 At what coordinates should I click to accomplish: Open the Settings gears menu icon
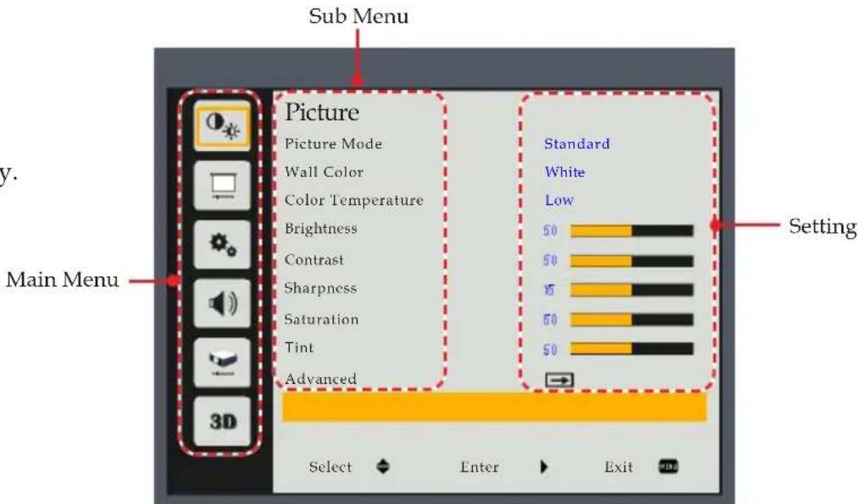tap(222, 245)
